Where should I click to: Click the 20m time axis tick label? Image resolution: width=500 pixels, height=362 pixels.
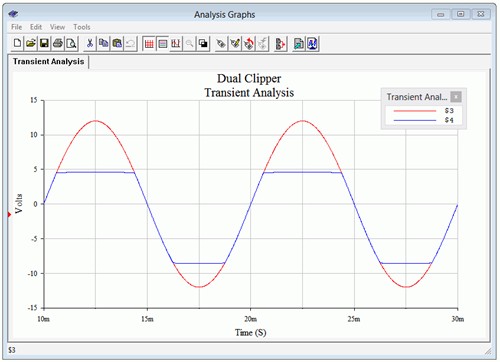(x=250, y=319)
